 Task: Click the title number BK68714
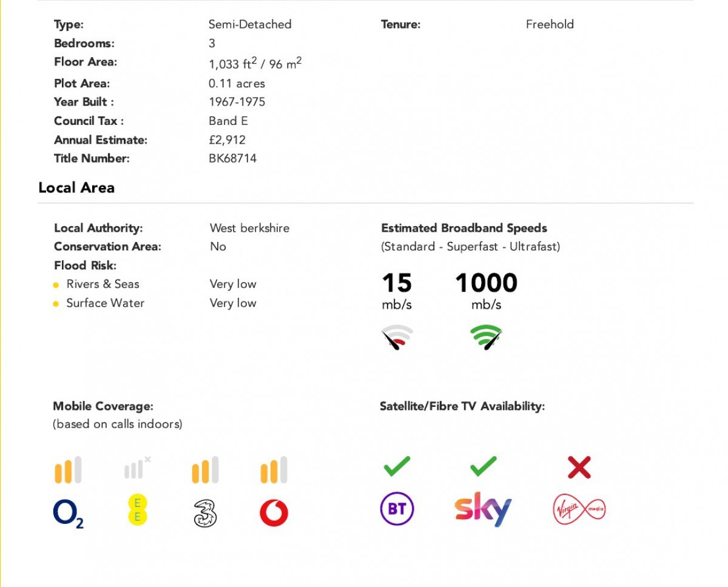pyautogui.click(x=233, y=158)
